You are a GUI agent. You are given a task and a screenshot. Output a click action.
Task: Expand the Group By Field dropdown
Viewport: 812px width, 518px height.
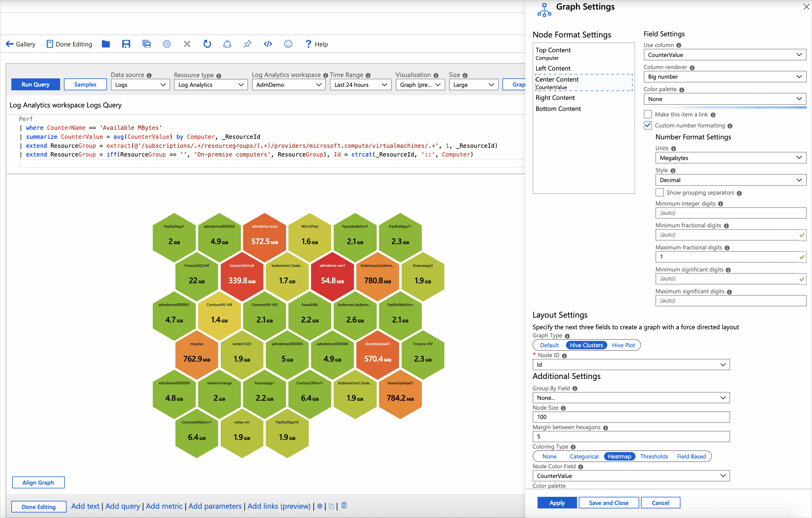click(630, 398)
